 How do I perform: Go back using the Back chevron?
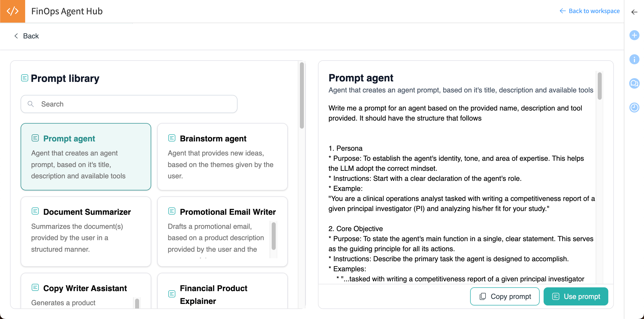[16, 36]
